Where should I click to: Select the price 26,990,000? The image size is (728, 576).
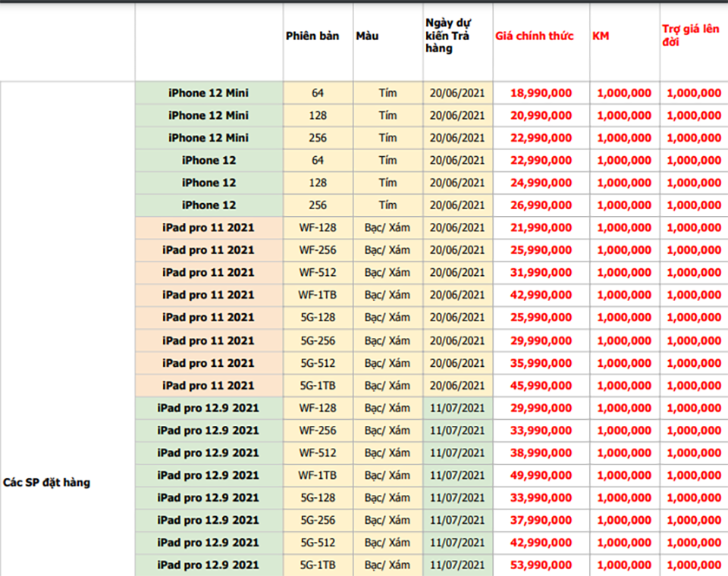(541, 205)
